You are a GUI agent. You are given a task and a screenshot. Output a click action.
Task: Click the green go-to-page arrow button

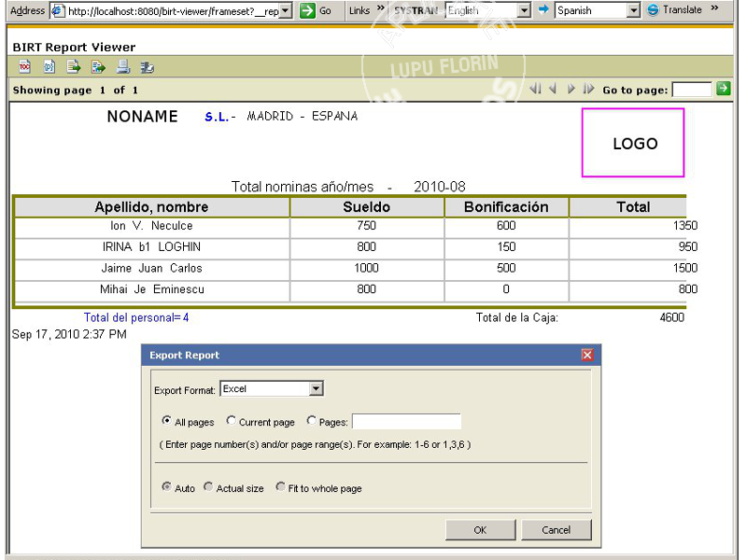723,88
